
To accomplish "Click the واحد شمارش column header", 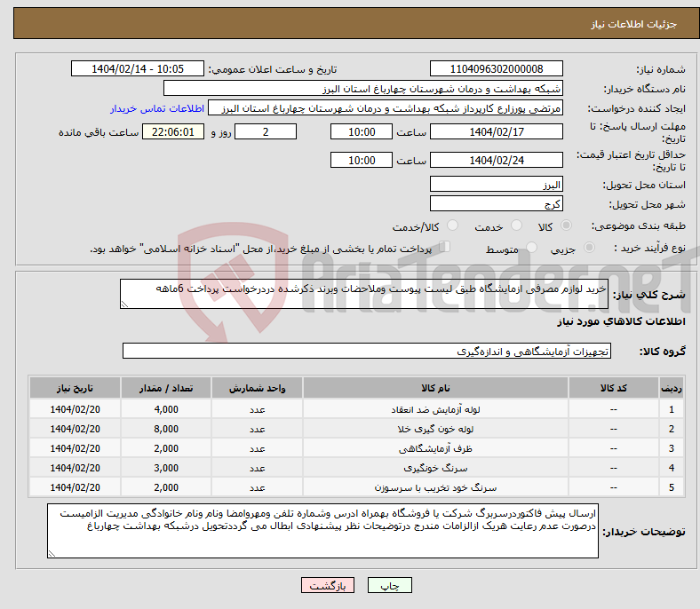I will (258, 388).
